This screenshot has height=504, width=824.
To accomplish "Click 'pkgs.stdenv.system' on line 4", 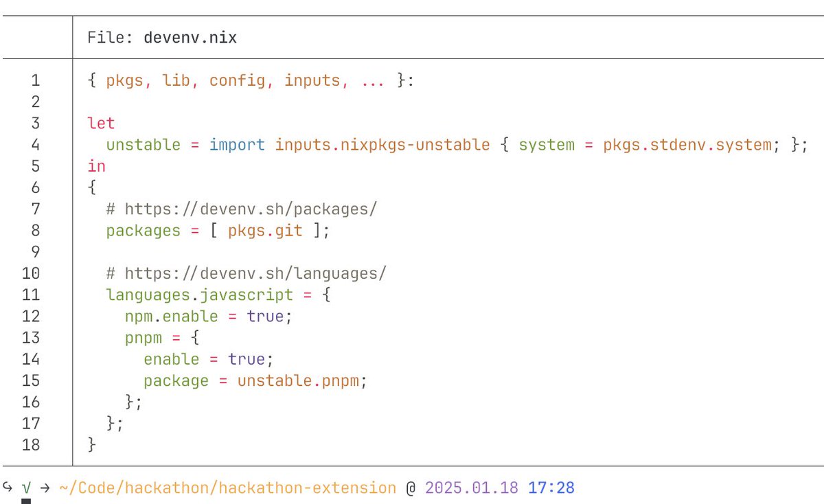I will coord(687,145).
